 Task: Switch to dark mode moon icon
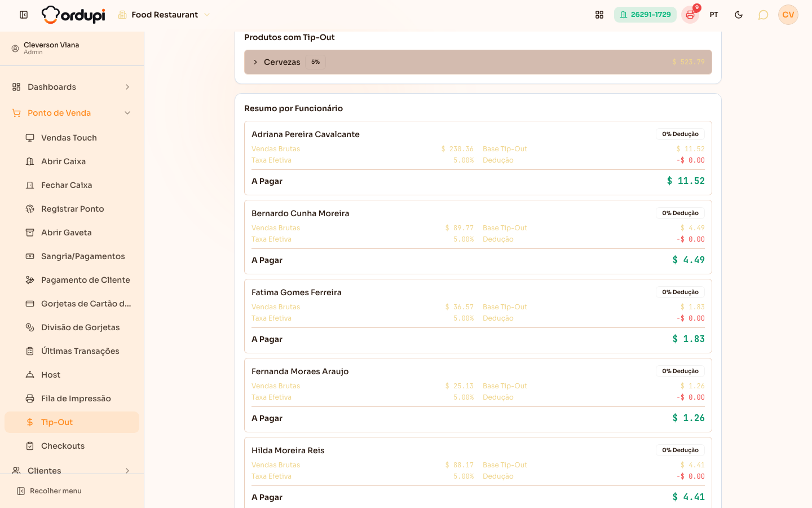click(x=739, y=15)
